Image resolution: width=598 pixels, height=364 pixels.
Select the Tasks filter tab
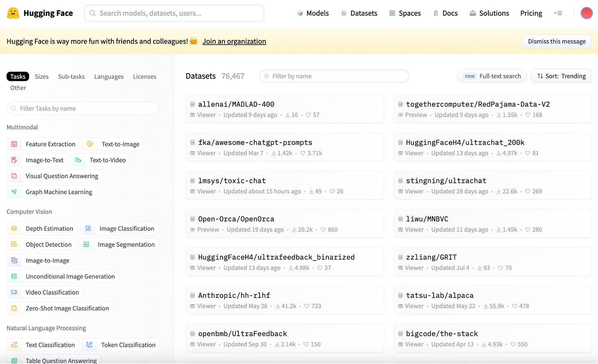pyautogui.click(x=18, y=76)
